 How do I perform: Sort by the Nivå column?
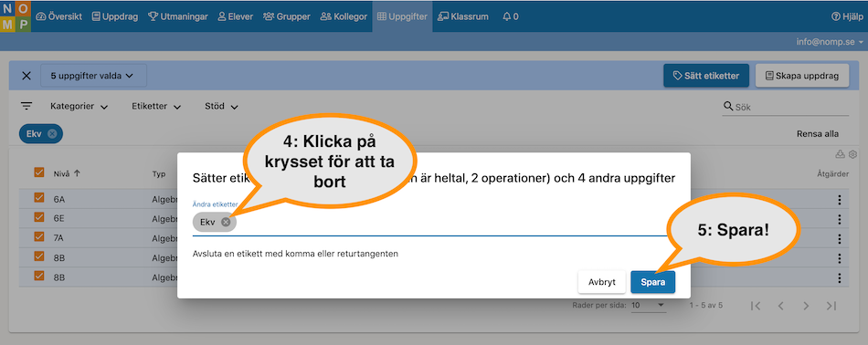67,173
